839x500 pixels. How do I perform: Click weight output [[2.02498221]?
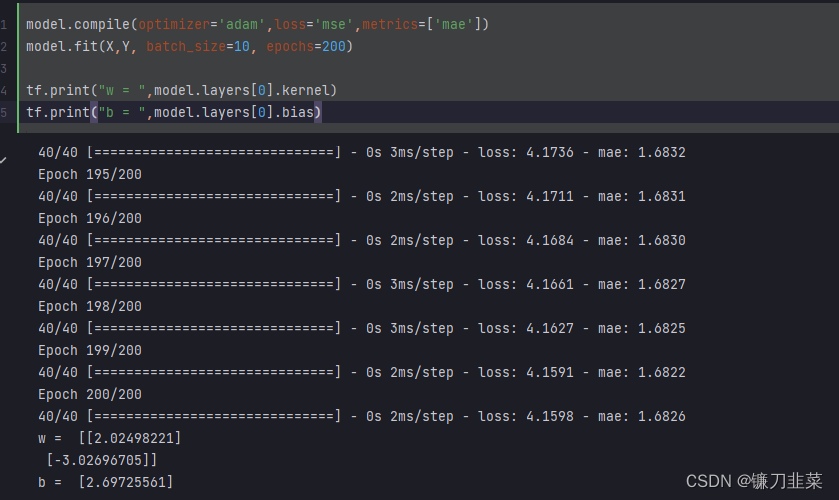[x=130, y=438]
